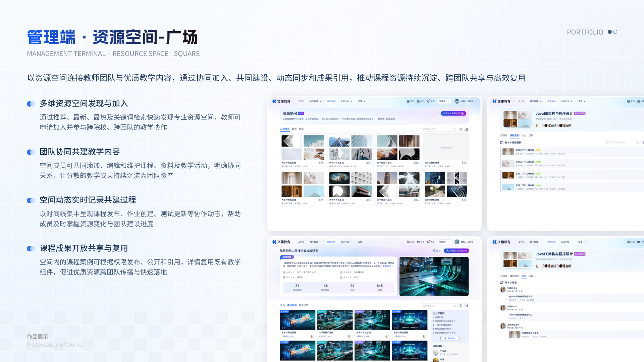Screen dimensions: 644x362
Task: Open 工作台 in the resource square window's nav
Action: tap(301, 101)
